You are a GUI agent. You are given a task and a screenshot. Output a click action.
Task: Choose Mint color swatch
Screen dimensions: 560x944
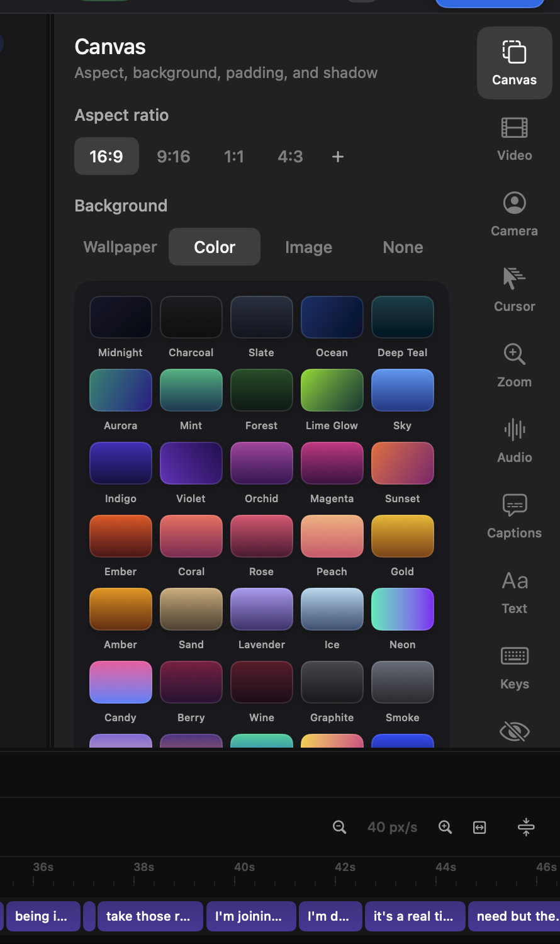point(191,390)
